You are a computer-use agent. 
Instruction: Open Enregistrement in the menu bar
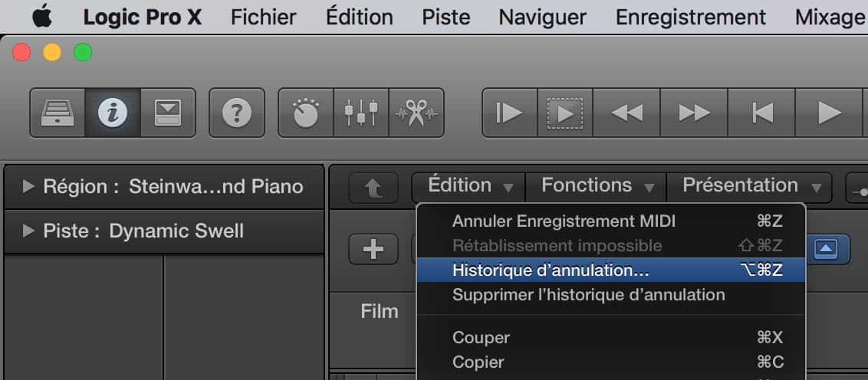(690, 17)
